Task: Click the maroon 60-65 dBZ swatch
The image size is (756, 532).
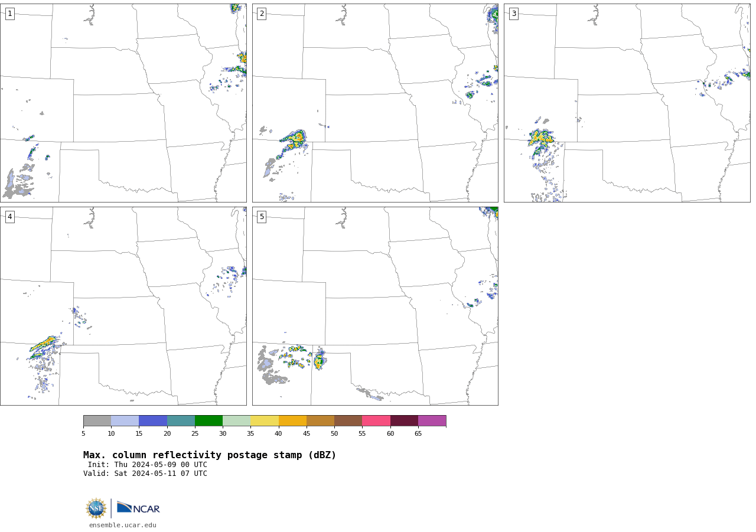Action: pos(404,420)
